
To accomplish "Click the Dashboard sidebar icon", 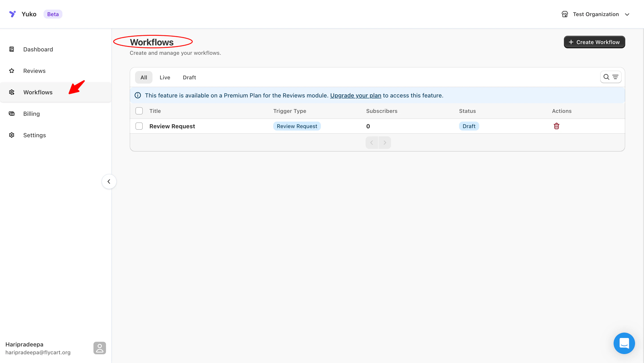I will click(12, 49).
